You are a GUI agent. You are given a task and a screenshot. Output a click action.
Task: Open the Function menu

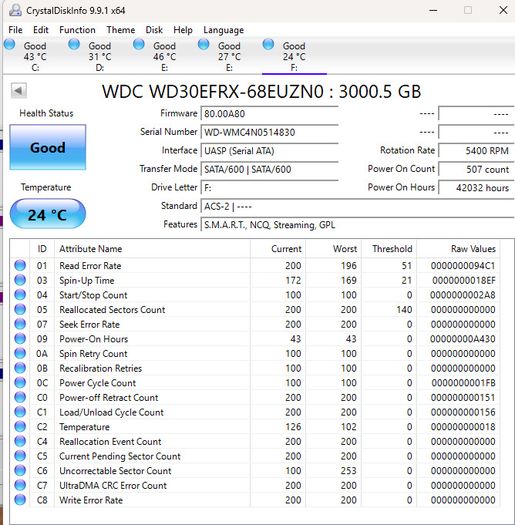(x=77, y=30)
